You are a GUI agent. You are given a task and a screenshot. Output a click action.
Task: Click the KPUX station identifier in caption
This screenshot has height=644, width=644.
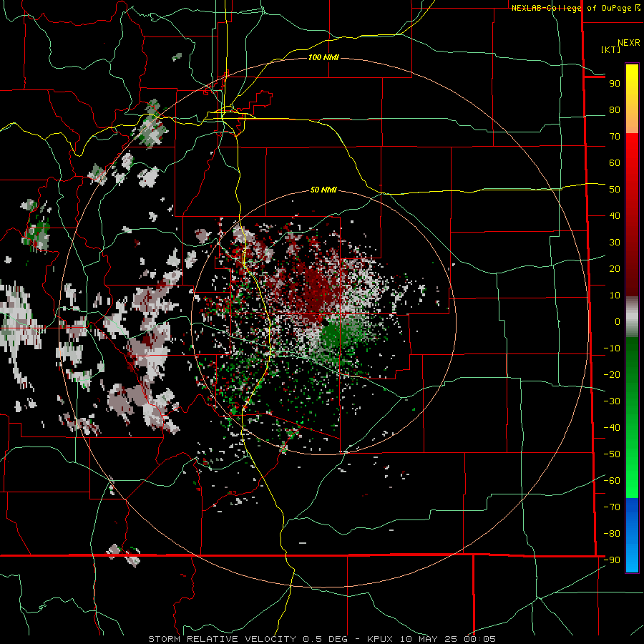click(381, 639)
